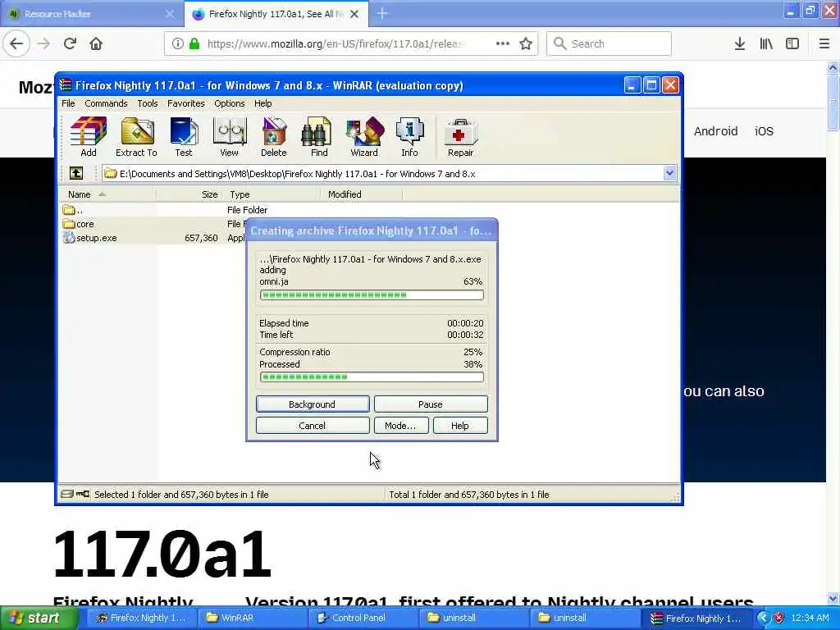Image resolution: width=840 pixels, height=630 pixels.
Task: Open the Tools menu
Action: (148, 103)
